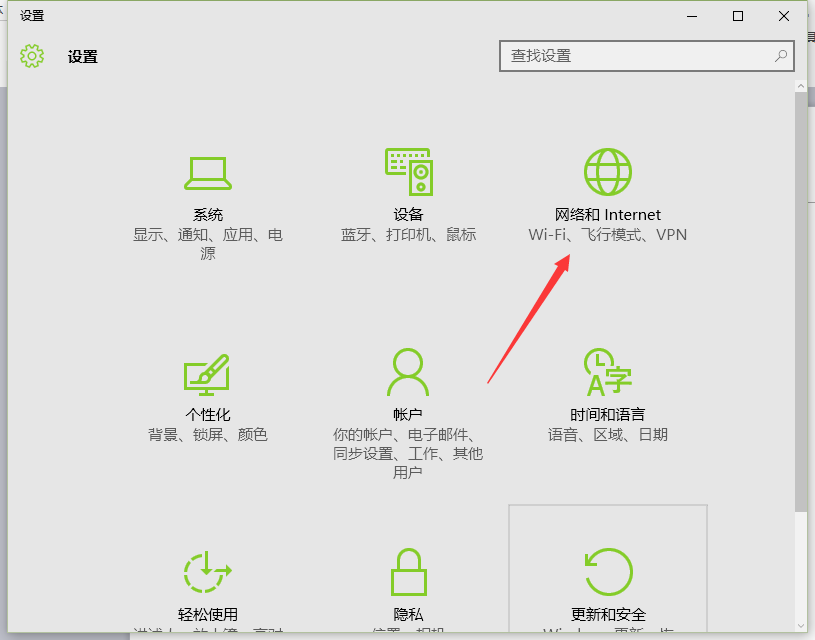The image size is (815, 640).
Task: Open the 设备 (Devices) keyboard-speaker icon
Action: click(408, 173)
